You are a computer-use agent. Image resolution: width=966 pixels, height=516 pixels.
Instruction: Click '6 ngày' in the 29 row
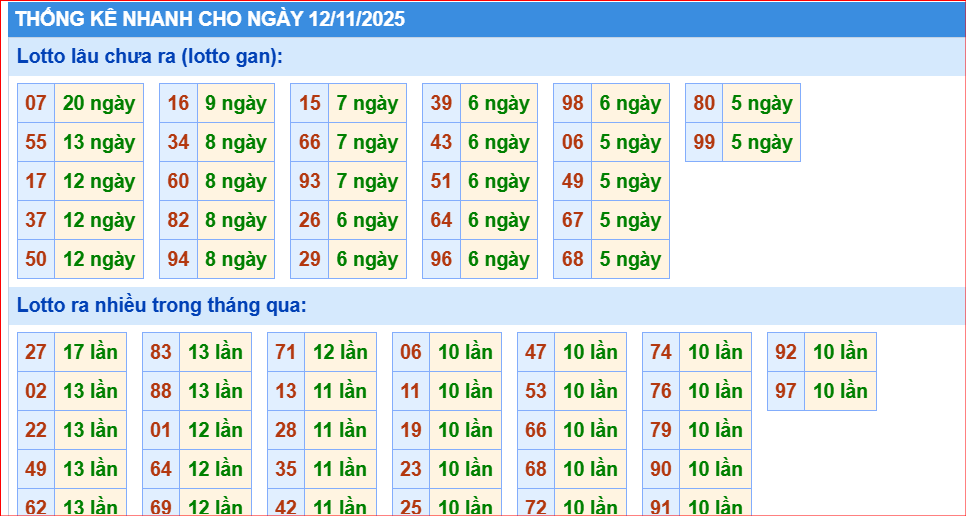point(367,259)
